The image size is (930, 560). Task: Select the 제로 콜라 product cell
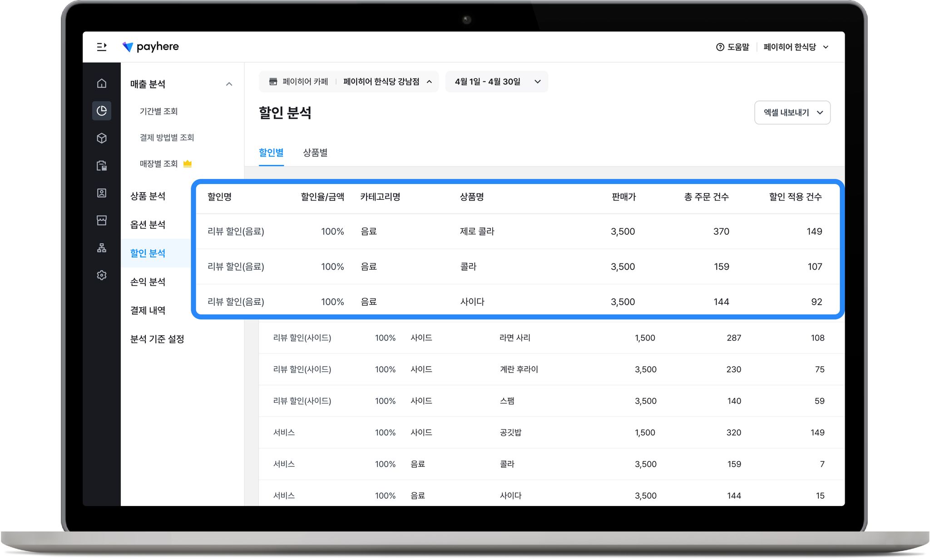click(477, 232)
